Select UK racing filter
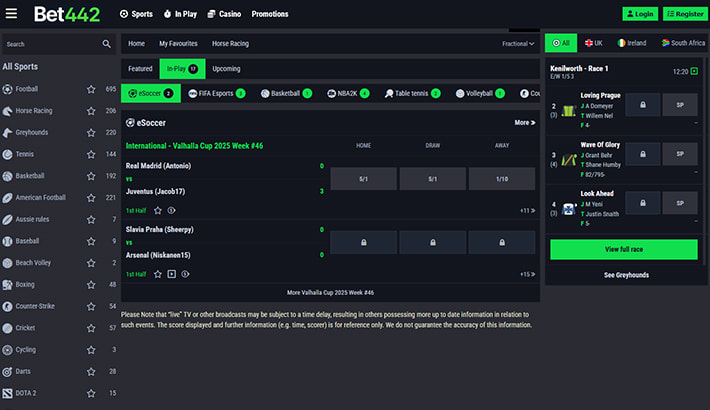The height and width of the screenshot is (410, 710). click(x=594, y=43)
